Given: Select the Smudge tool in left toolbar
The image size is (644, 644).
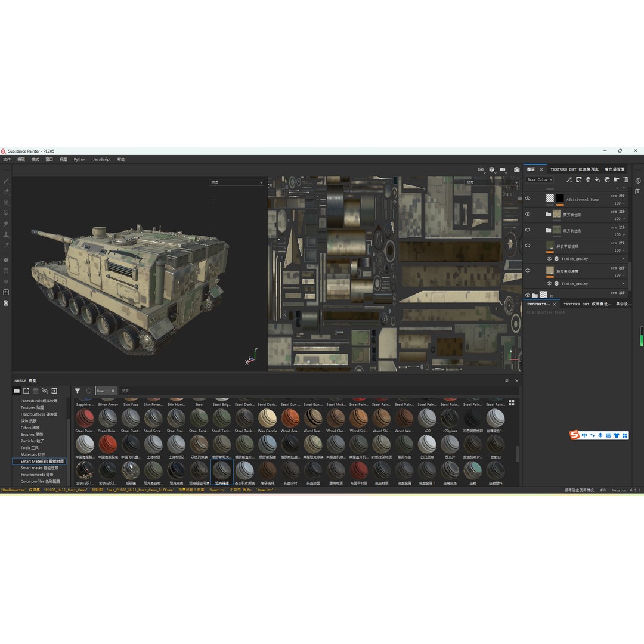Looking at the screenshot, I should tap(6, 224).
